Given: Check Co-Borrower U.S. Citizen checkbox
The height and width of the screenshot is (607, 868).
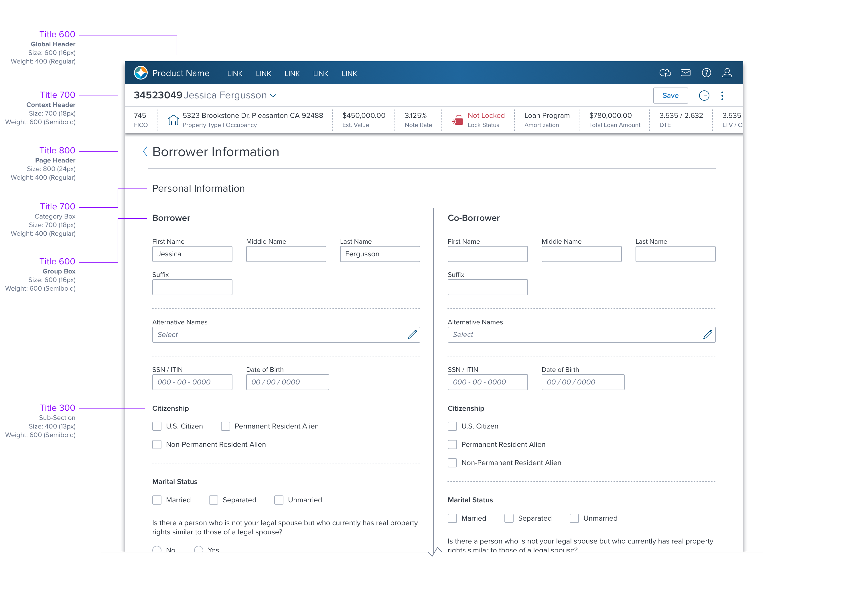Looking at the screenshot, I should coord(452,426).
